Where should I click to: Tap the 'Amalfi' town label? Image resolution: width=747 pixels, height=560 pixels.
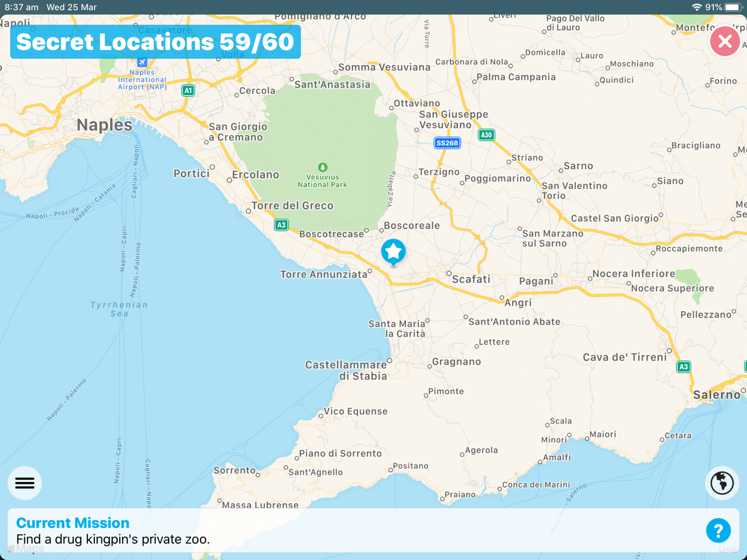tap(557, 457)
